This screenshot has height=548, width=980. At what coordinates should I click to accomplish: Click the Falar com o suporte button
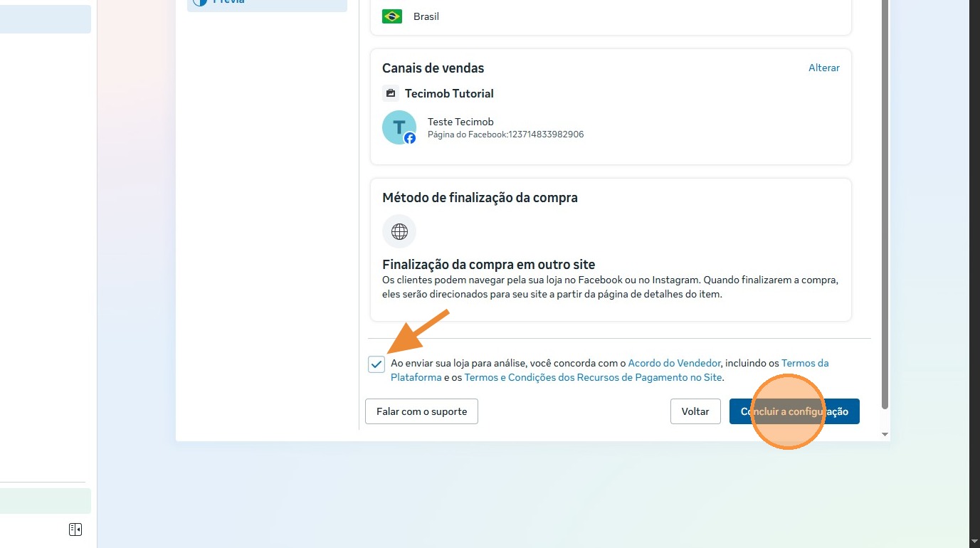(x=421, y=411)
